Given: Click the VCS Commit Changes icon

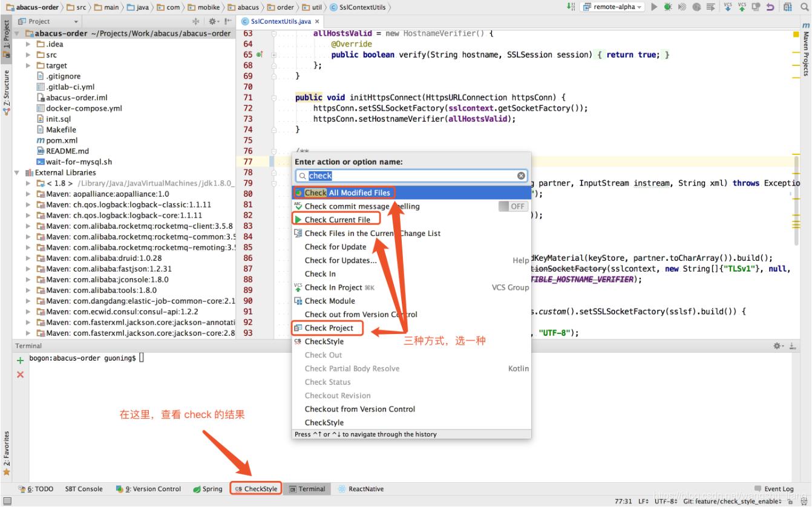Looking at the screenshot, I should tap(743, 7).
